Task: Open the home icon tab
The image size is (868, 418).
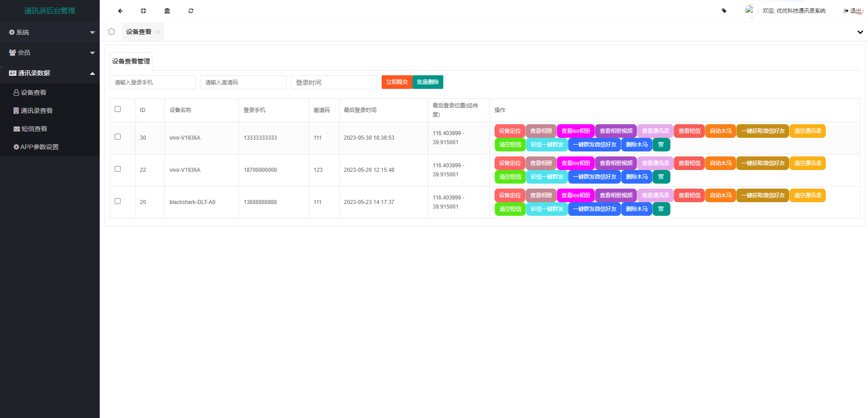Action: (112, 32)
